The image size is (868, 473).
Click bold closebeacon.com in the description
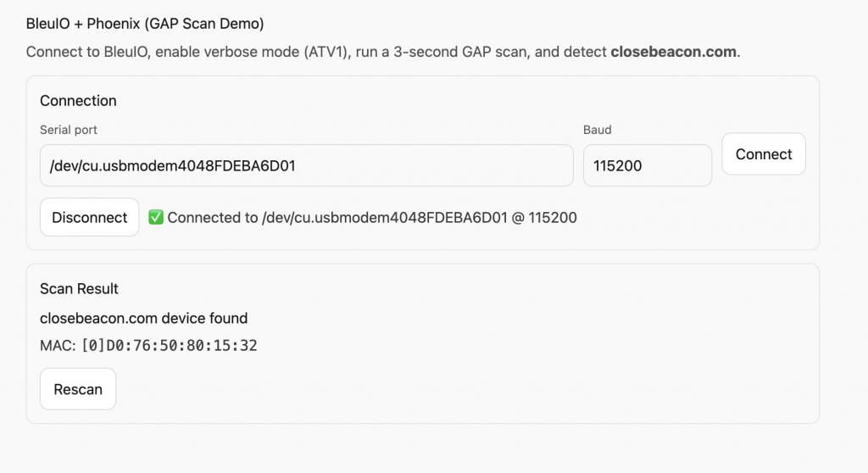(673, 52)
